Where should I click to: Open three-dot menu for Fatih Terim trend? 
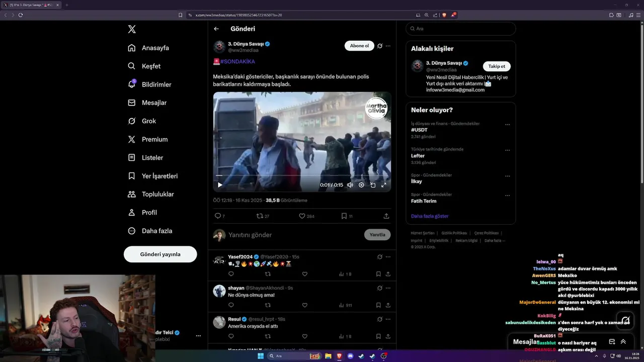pyautogui.click(x=507, y=196)
